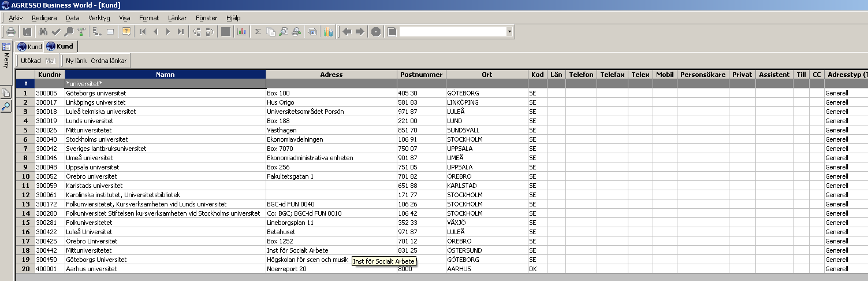Open the Verktyg menu
Screen dimensions: 868x281
[99, 18]
